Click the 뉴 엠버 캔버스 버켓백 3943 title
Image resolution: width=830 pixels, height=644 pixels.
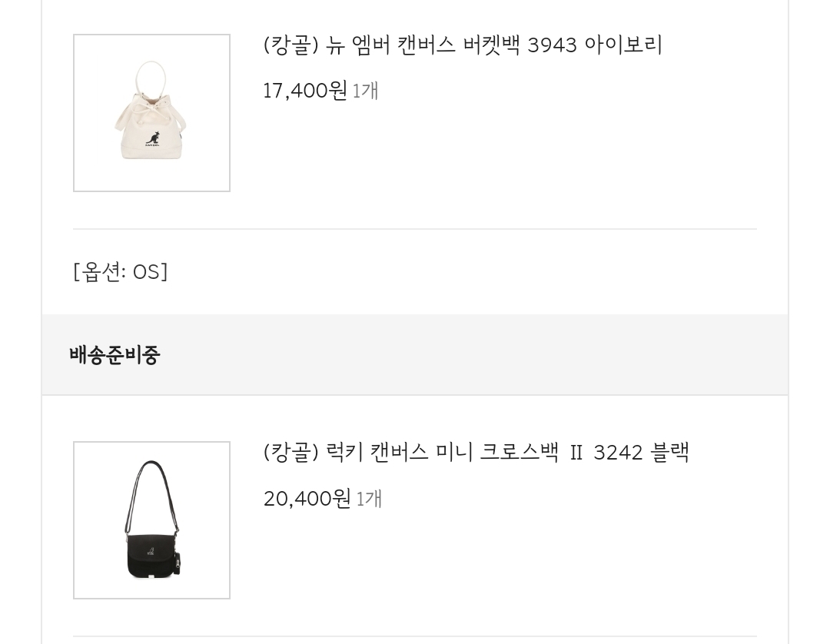tap(463, 45)
